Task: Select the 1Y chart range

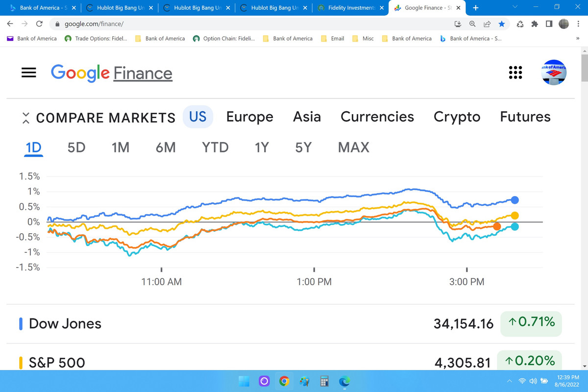Action: [262, 147]
